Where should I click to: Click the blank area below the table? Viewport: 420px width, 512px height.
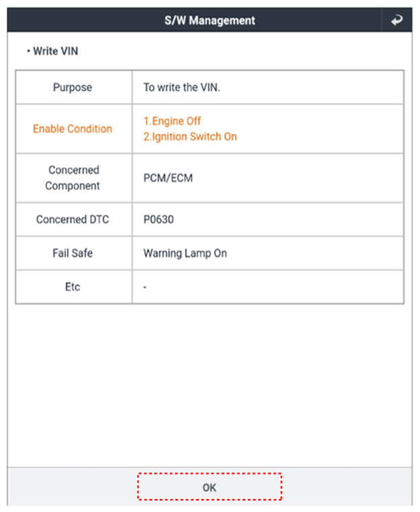pyautogui.click(x=210, y=385)
